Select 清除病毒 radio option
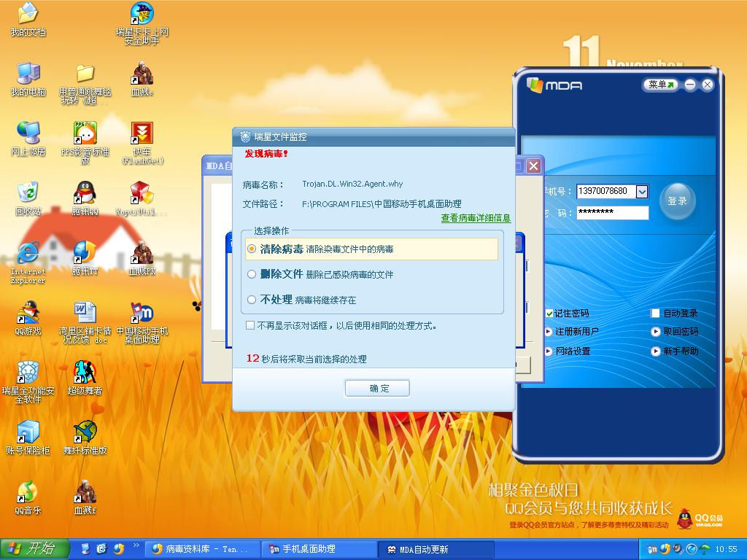The width and height of the screenshot is (747, 560). (x=252, y=249)
